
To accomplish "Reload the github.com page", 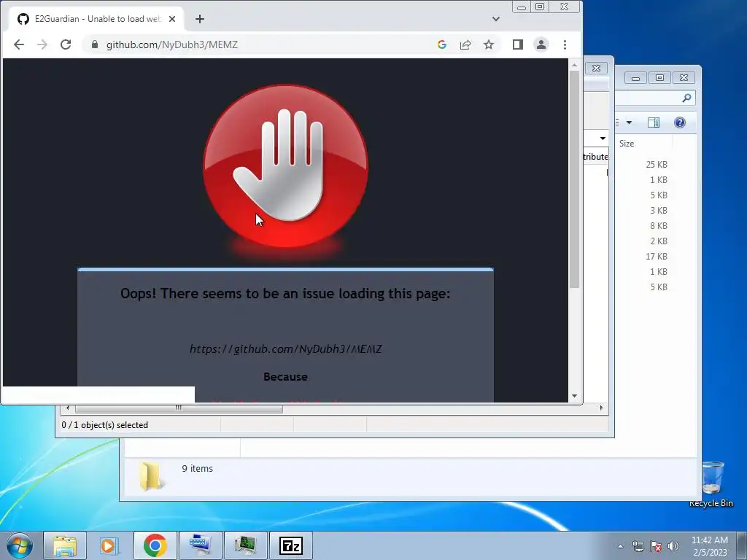I will pos(66,44).
